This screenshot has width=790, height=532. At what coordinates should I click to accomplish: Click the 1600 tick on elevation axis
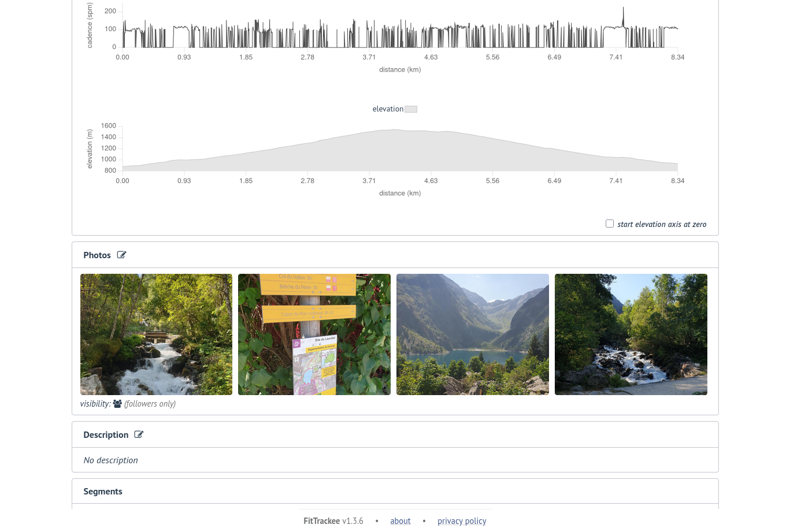coord(109,126)
